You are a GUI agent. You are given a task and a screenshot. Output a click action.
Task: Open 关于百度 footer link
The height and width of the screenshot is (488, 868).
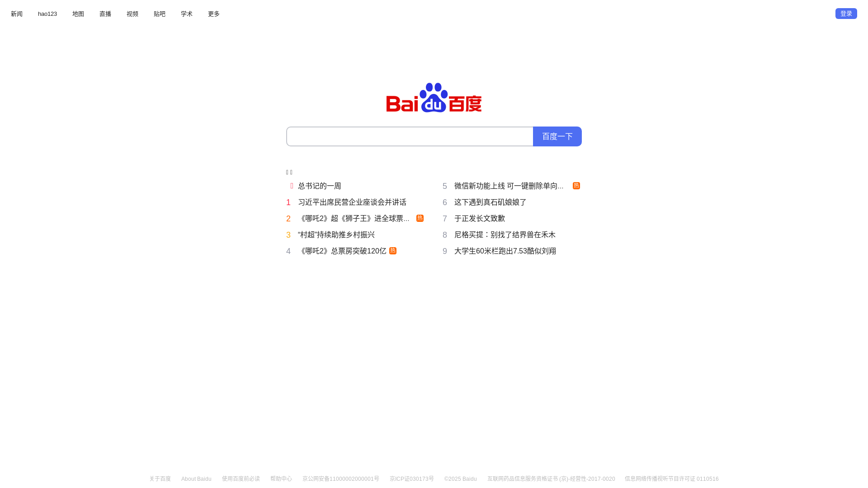tap(160, 479)
